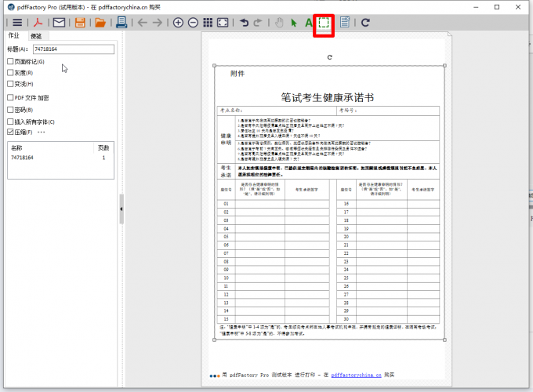Collapse the left panel arrow handle
This screenshot has height=392, width=533.
coord(121,209)
